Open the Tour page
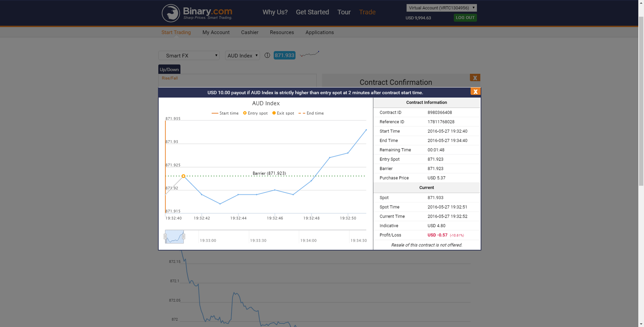Image resolution: width=644 pixels, height=327 pixels. tap(344, 12)
